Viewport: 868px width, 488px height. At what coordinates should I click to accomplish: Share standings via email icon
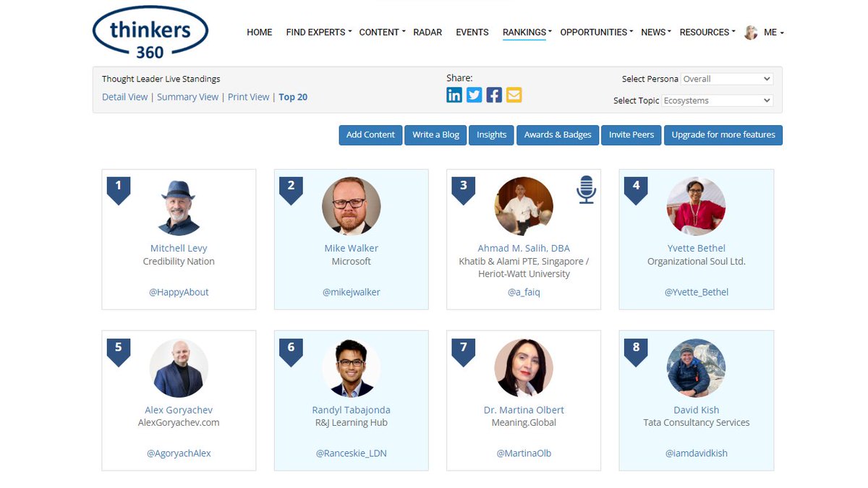[x=514, y=95]
